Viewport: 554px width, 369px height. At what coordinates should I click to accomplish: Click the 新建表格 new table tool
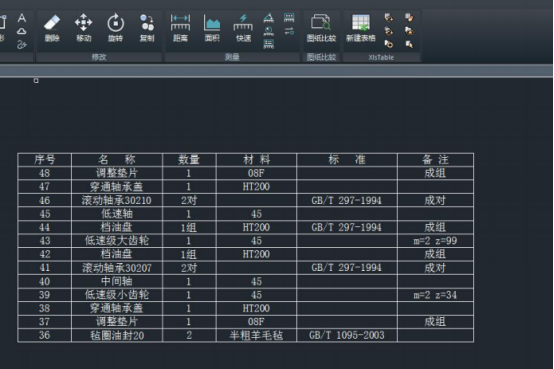click(360, 28)
